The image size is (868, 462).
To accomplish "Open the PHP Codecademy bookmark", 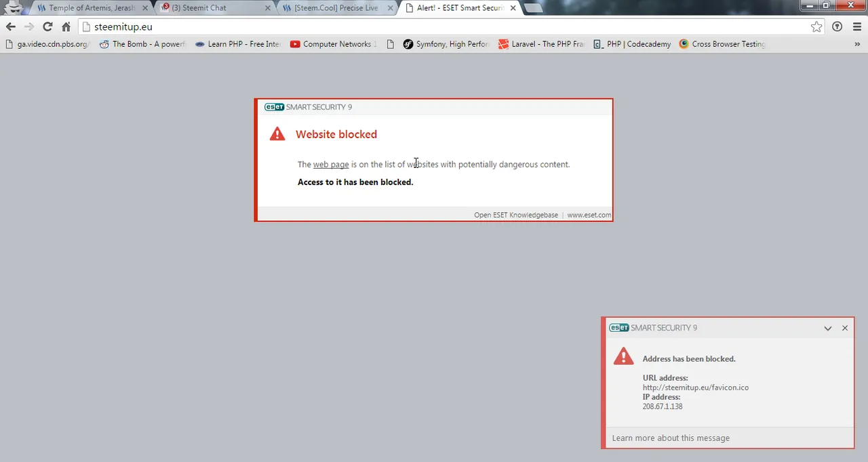I will pyautogui.click(x=632, y=44).
